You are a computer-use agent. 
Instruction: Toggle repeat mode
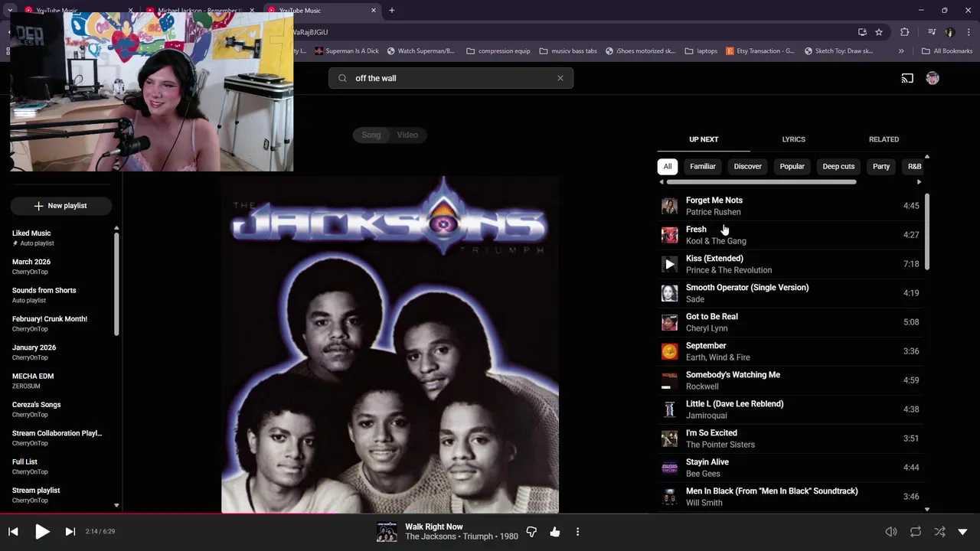(916, 532)
